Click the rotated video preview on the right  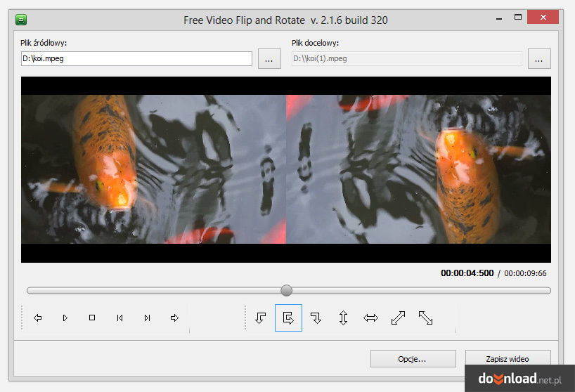418,169
